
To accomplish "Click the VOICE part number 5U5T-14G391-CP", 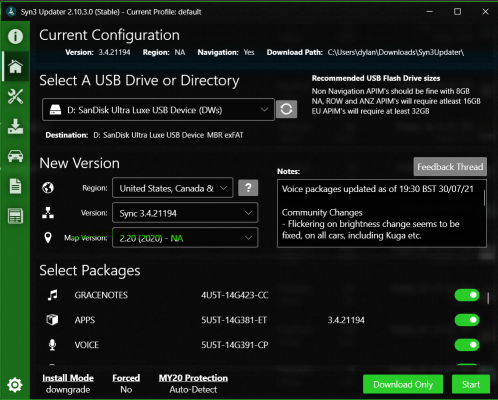I will pos(235,345).
